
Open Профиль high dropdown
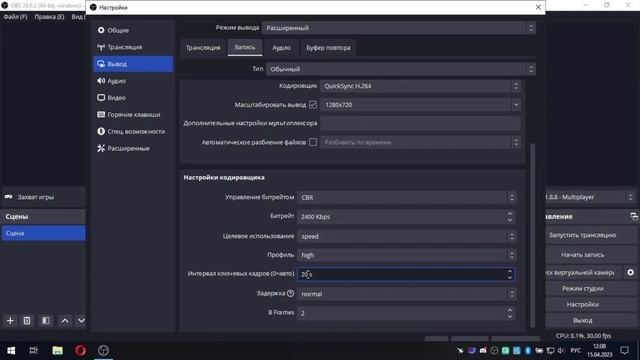407,255
